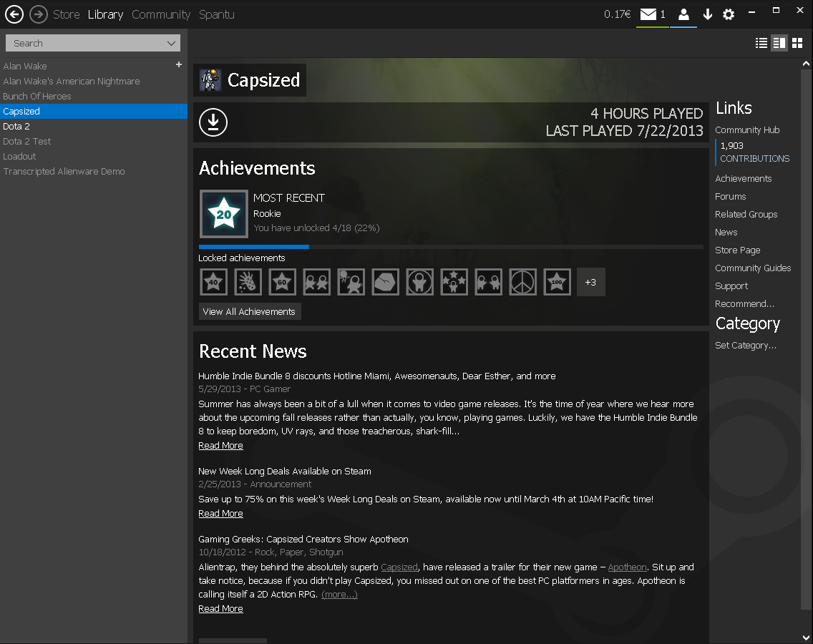
Task: Switch to detail view icon
Action: click(779, 43)
